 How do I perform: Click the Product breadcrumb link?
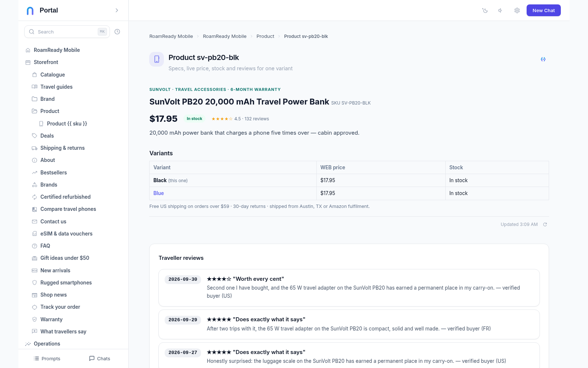[265, 36]
